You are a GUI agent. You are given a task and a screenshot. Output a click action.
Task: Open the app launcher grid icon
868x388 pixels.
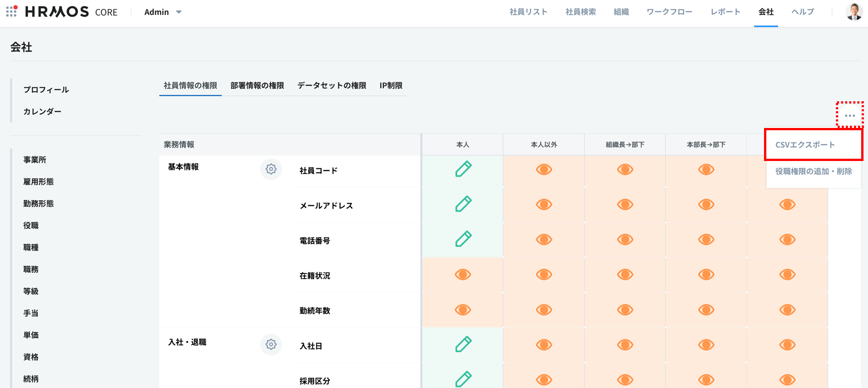coord(12,11)
